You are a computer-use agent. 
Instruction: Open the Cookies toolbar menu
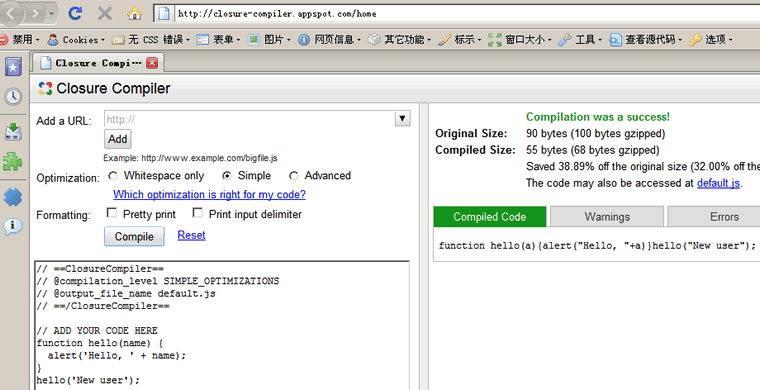tap(76, 40)
